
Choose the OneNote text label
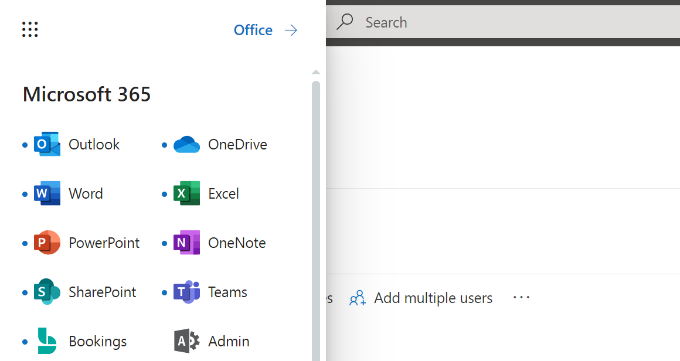pyautogui.click(x=237, y=243)
